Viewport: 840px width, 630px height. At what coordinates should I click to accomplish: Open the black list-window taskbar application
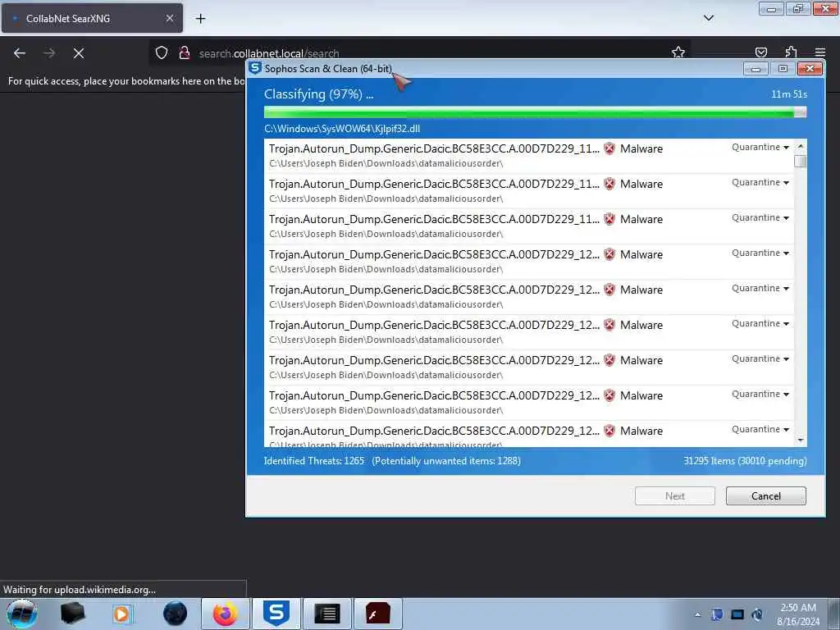tap(327, 614)
